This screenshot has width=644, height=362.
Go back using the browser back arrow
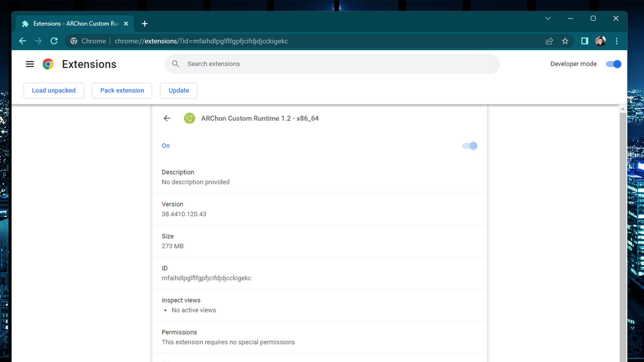pos(22,41)
